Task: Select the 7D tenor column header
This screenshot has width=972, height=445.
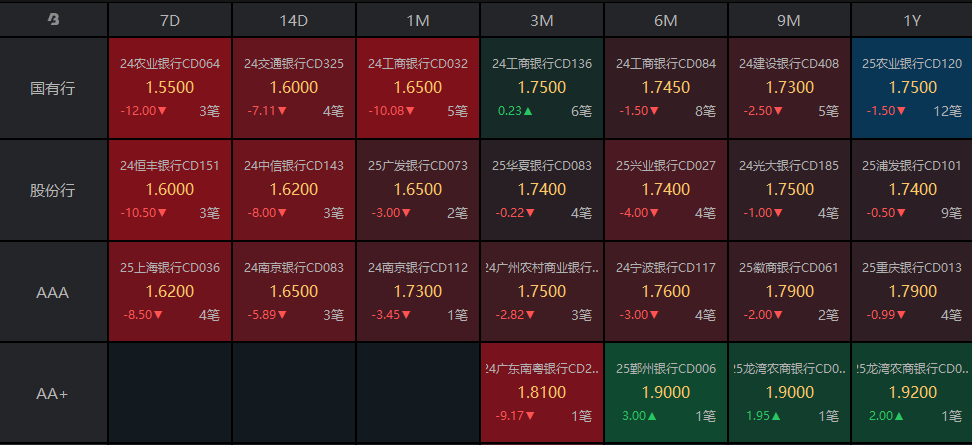Action: coord(170,19)
